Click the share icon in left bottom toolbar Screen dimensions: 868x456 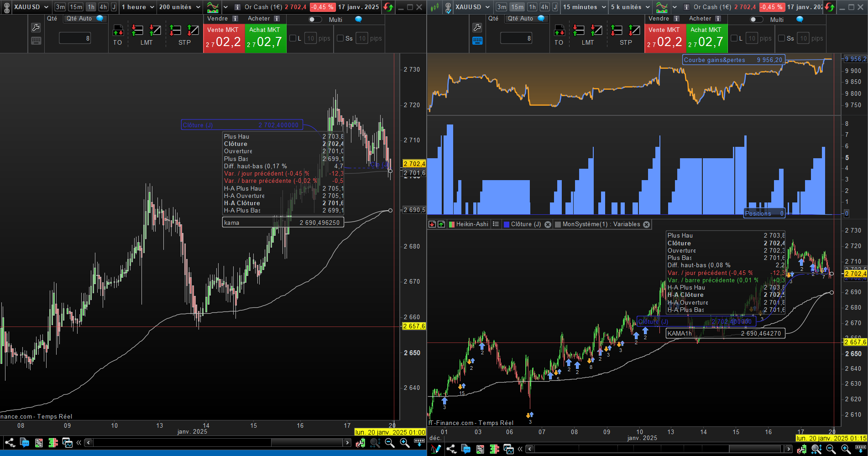click(10, 442)
